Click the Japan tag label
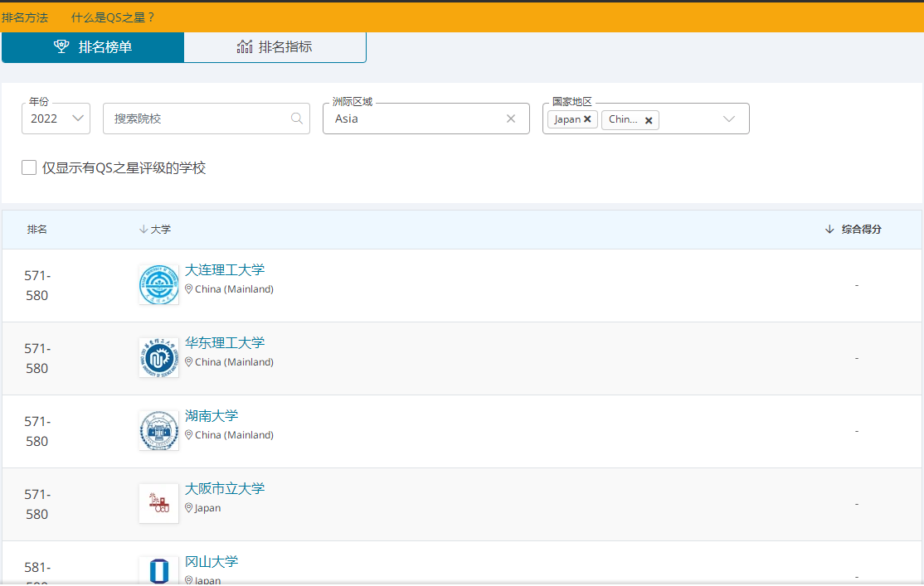This screenshot has width=924, height=586. click(567, 119)
